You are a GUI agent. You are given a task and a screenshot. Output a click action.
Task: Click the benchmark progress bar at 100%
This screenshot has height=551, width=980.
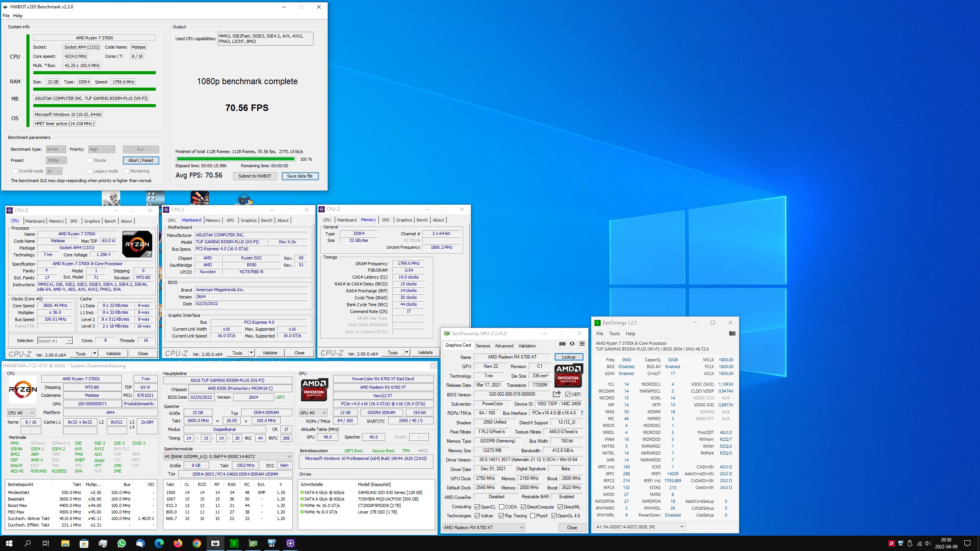coord(235,159)
